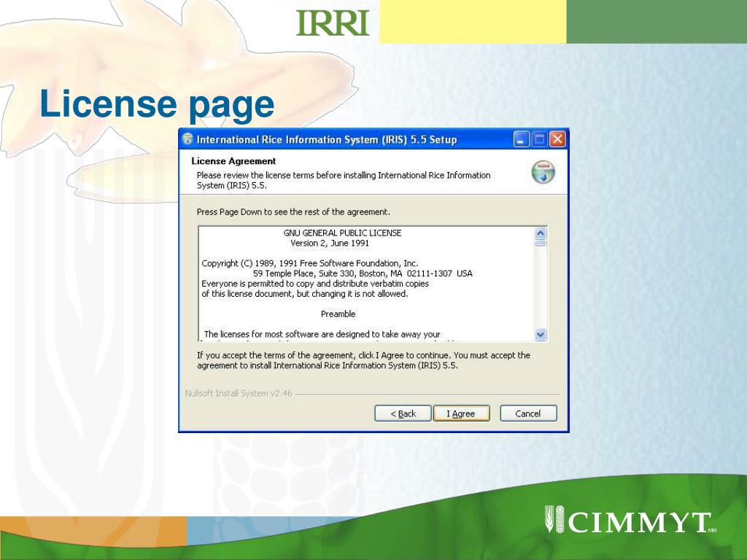Image resolution: width=747 pixels, height=560 pixels.
Task: Click the installer icon in title bar
Action: point(187,139)
